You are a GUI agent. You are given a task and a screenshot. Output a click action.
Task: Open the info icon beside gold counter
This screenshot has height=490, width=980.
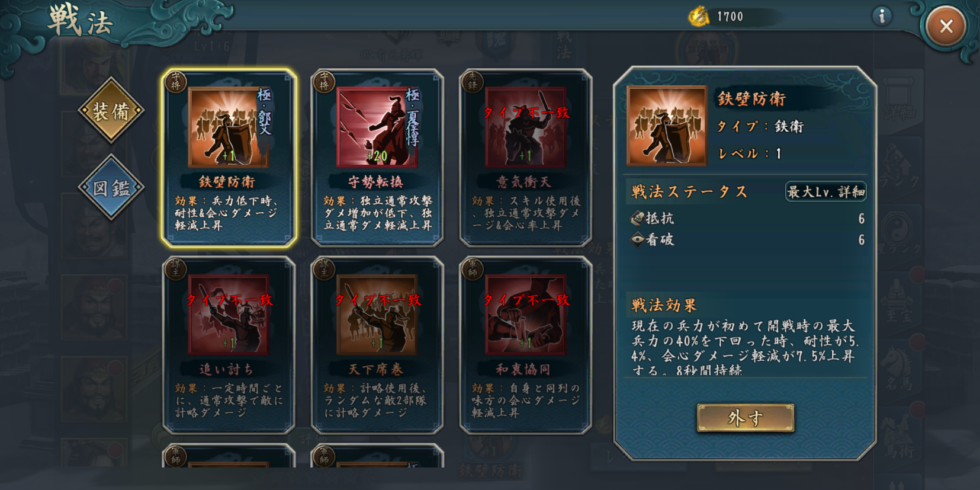click(882, 16)
